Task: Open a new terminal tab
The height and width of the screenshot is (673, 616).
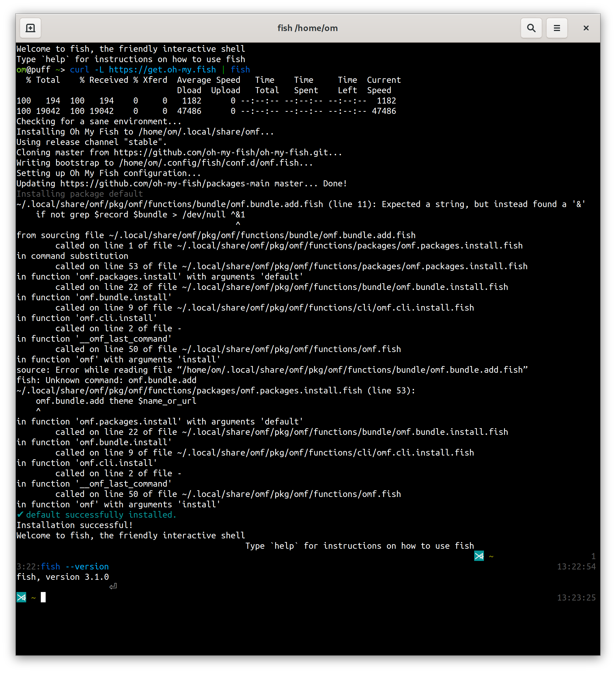Action: [x=30, y=28]
